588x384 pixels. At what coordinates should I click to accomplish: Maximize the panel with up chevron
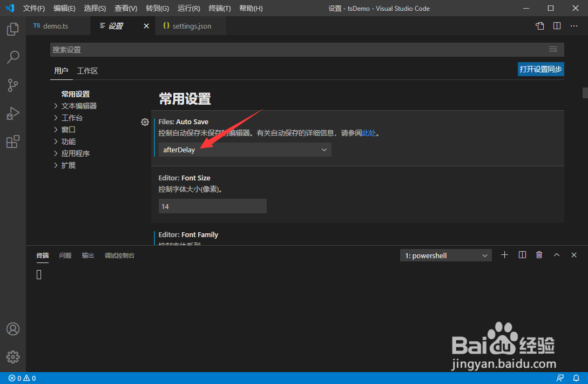click(557, 255)
